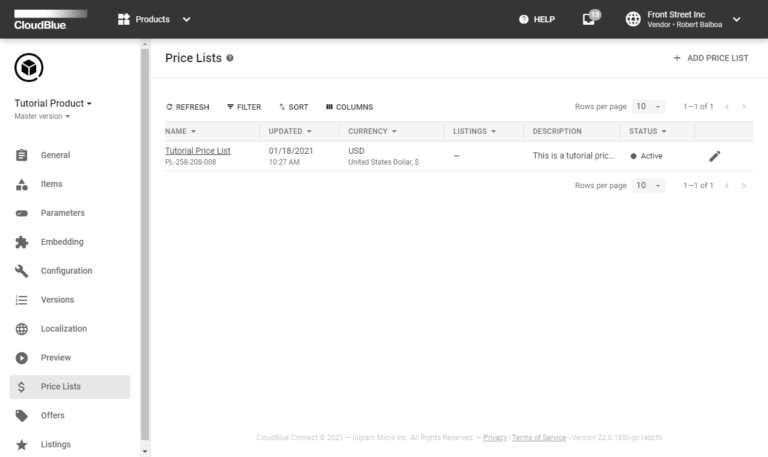Go to previous page in bottom pager
Image resolution: width=768 pixels, height=457 pixels.
point(727,186)
